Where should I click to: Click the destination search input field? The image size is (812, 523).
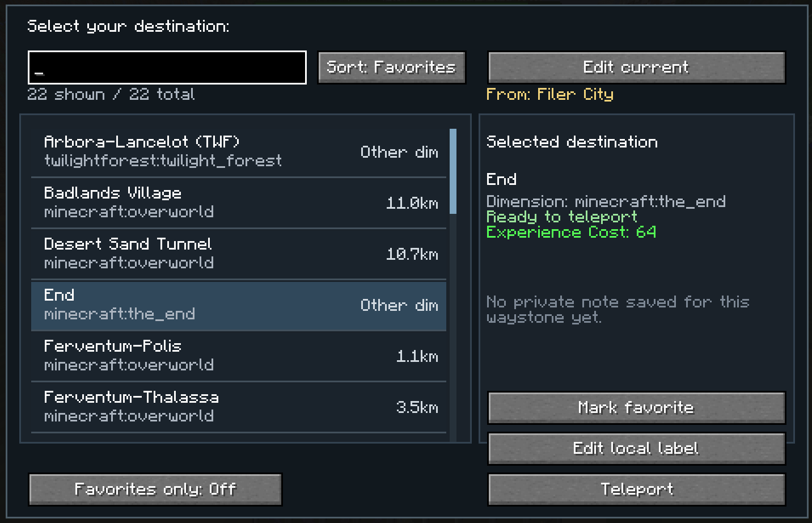click(x=167, y=68)
